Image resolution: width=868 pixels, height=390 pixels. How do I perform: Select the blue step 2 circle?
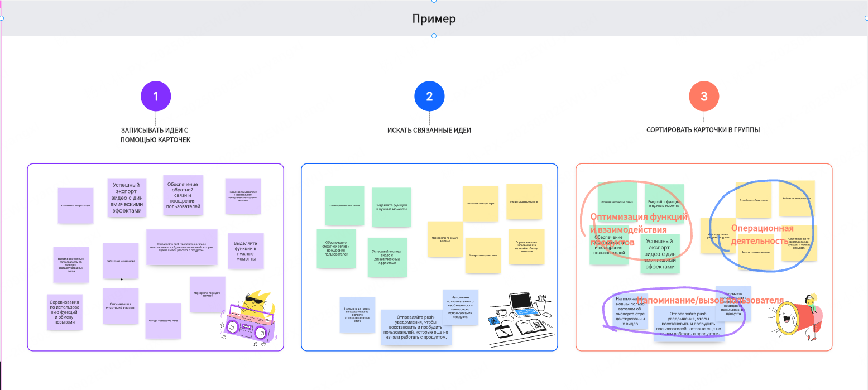point(429,97)
